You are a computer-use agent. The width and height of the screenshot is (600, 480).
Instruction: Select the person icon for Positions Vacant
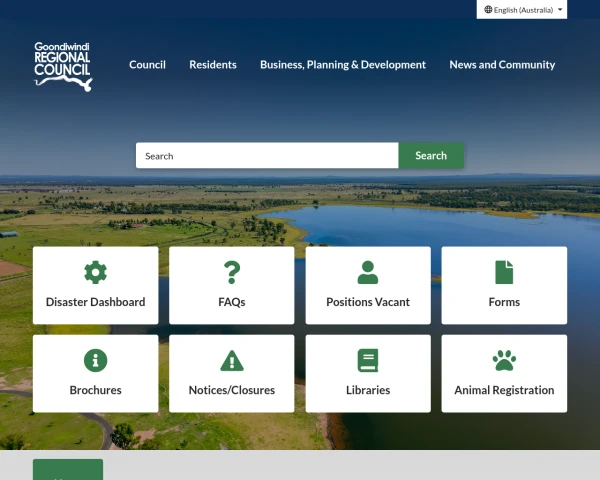(x=368, y=272)
